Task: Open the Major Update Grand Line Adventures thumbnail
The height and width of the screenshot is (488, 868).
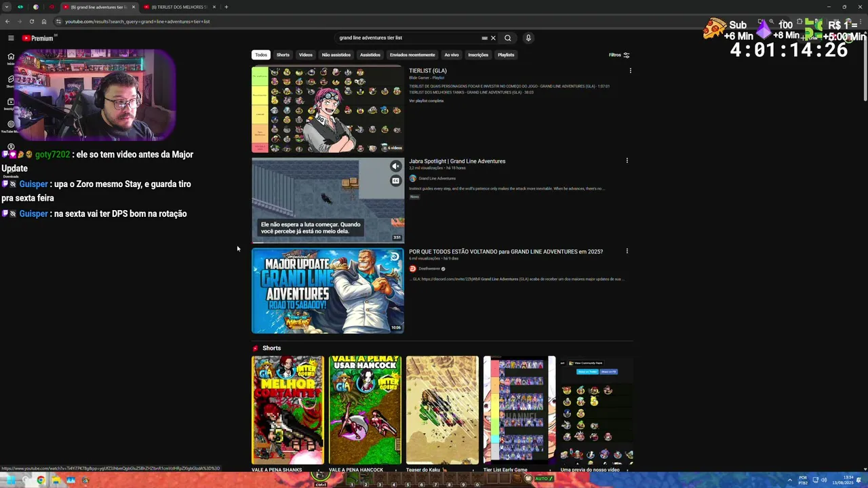Action: (x=328, y=291)
